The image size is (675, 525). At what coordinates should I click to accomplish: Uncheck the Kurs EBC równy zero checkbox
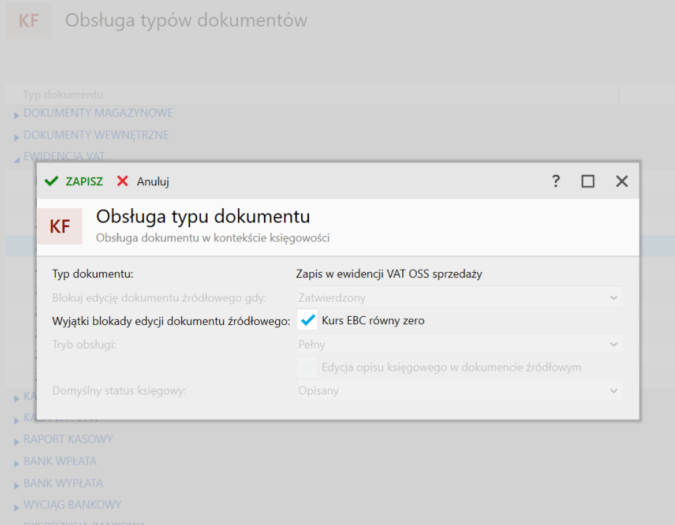point(308,321)
